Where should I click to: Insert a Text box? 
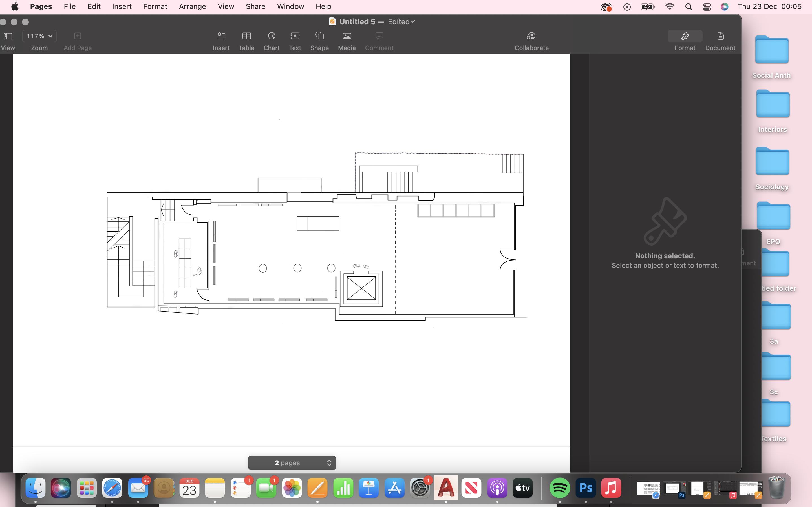pos(295,36)
